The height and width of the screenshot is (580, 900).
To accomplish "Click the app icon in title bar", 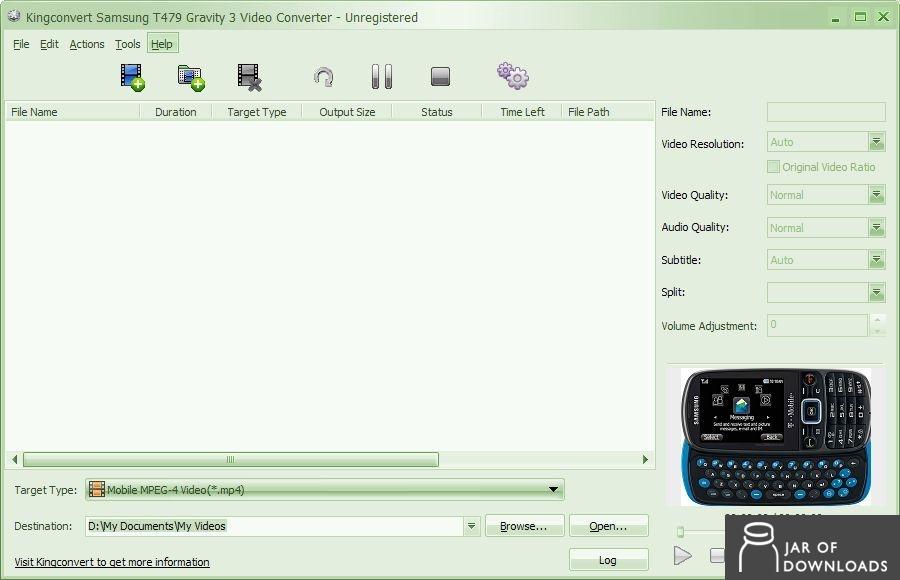I will pyautogui.click(x=14, y=16).
